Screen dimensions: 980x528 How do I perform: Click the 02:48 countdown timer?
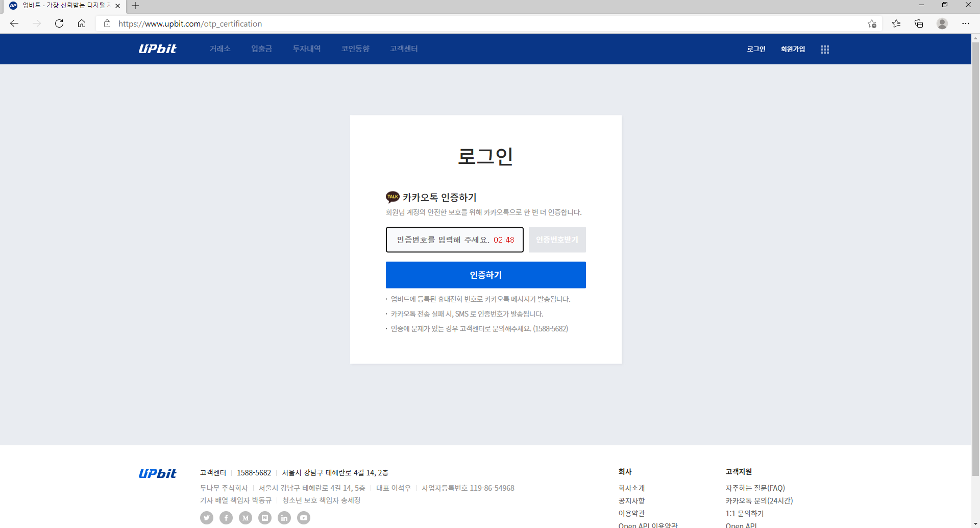504,240
